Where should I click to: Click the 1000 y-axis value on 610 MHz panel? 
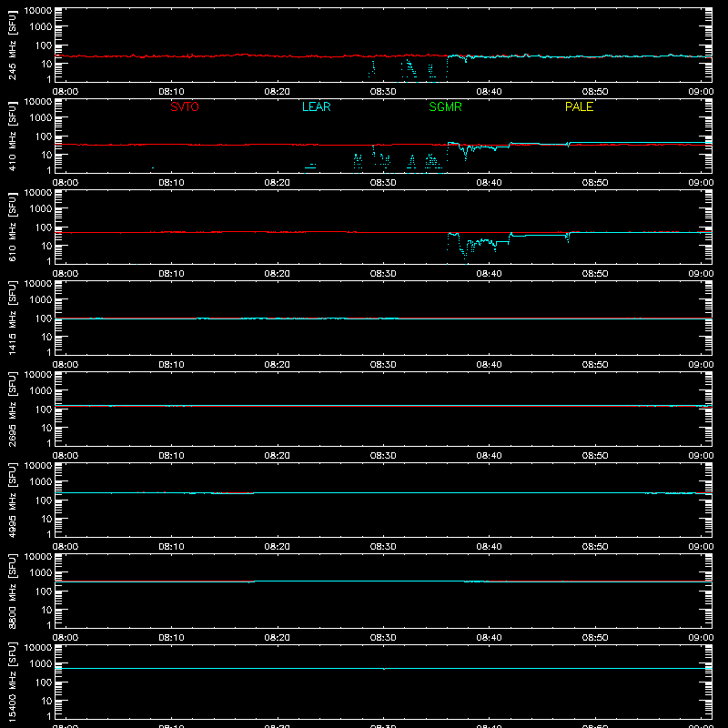point(41,209)
